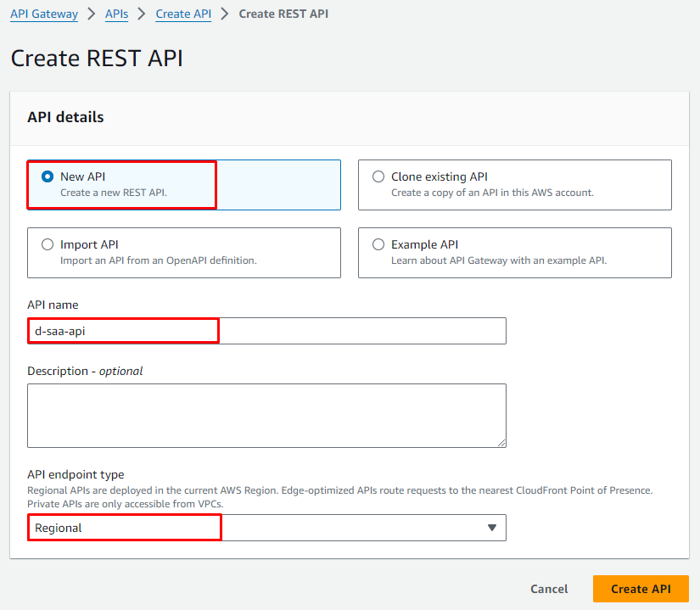The height and width of the screenshot is (610, 700).
Task: Click the 'Create a new REST API' tile description
Action: pos(114,193)
